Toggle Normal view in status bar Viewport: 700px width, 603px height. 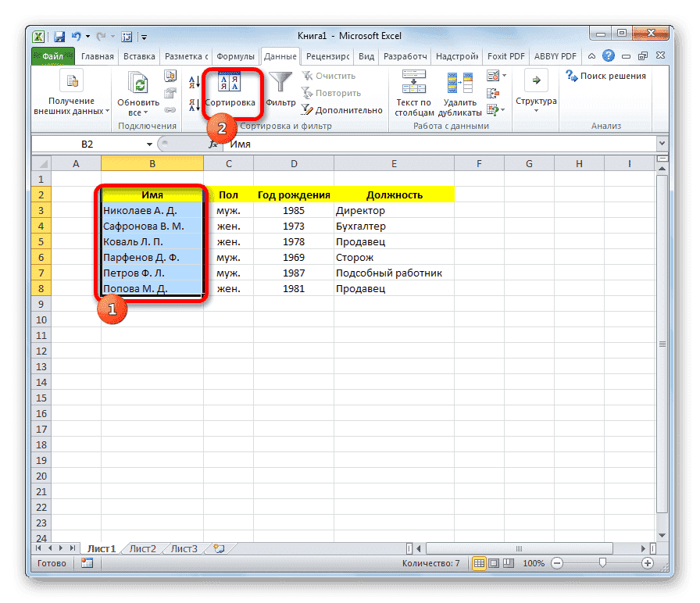click(479, 562)
